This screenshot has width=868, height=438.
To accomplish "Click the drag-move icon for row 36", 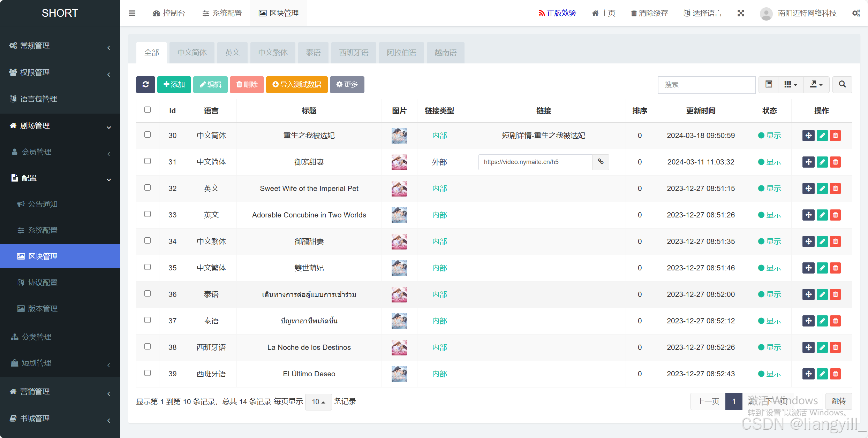I will click(808, 294).
